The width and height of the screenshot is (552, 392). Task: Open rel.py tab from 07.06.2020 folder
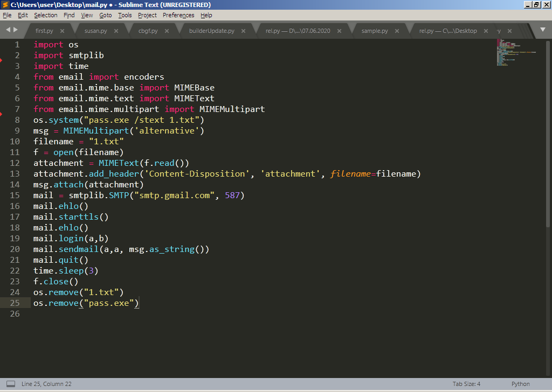298,31
